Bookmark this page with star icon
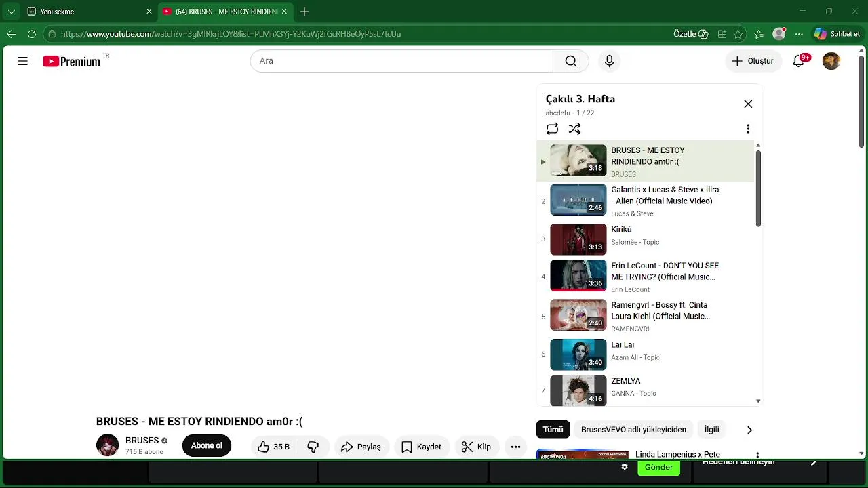 tap(738, 34)
